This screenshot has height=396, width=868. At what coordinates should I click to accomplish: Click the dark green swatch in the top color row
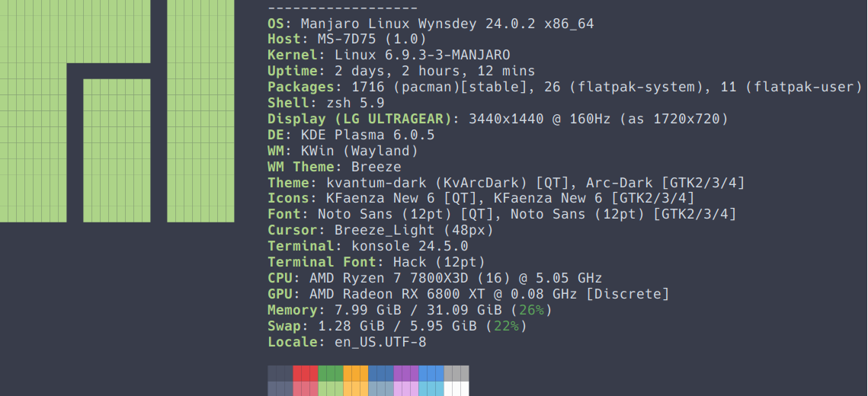point(331,372)
